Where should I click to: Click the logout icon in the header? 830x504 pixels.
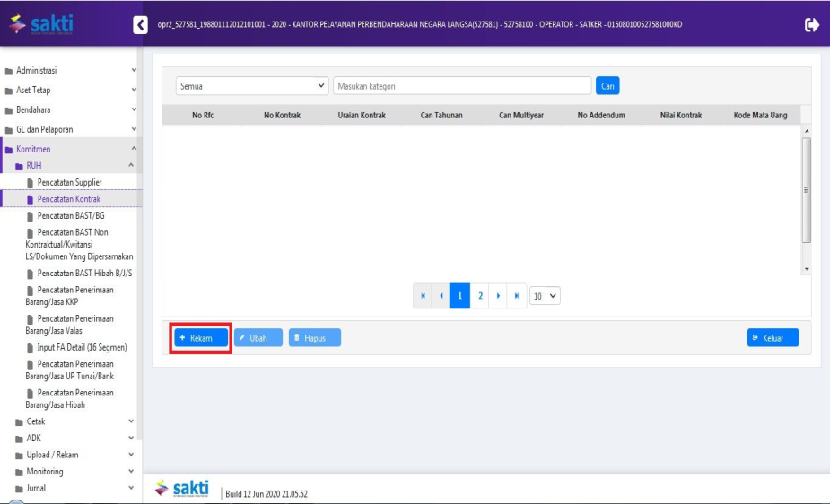click(812, 24)
